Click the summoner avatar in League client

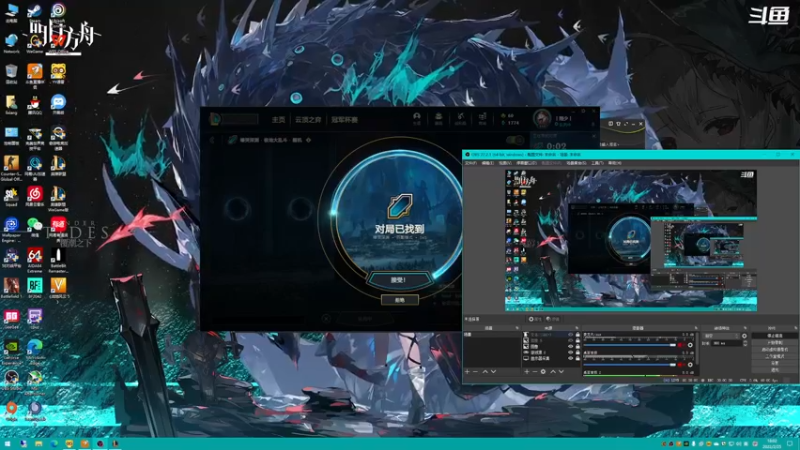click(x=542, y=118)
